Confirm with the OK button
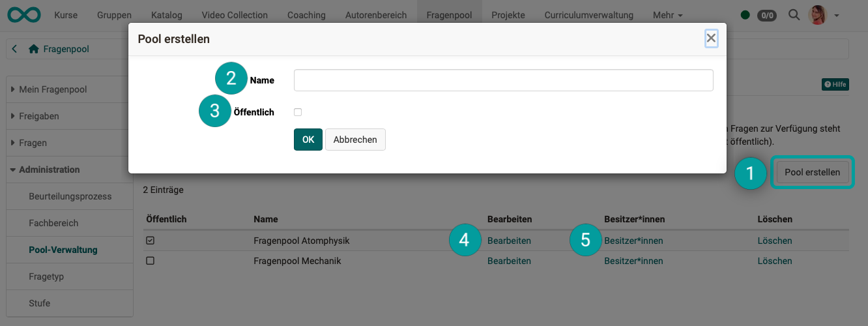This screenshot has height=326, width=868. click(x=308, y=140)
